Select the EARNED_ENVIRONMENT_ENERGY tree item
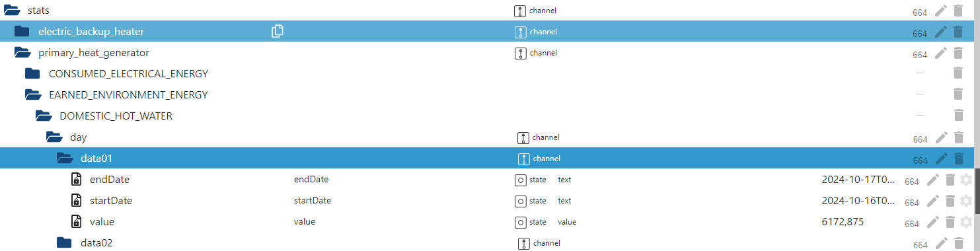Viewport: 980px width, 251px height. click(128, 94)
